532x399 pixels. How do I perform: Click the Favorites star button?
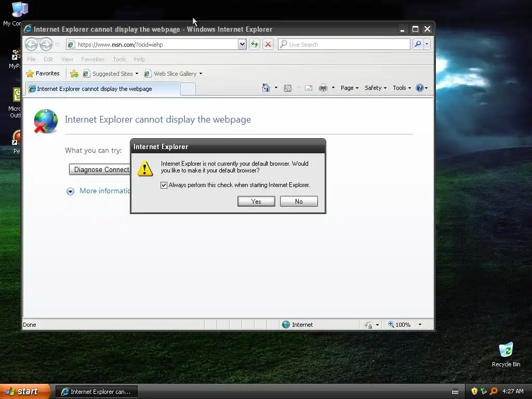[x=43, y=73]
